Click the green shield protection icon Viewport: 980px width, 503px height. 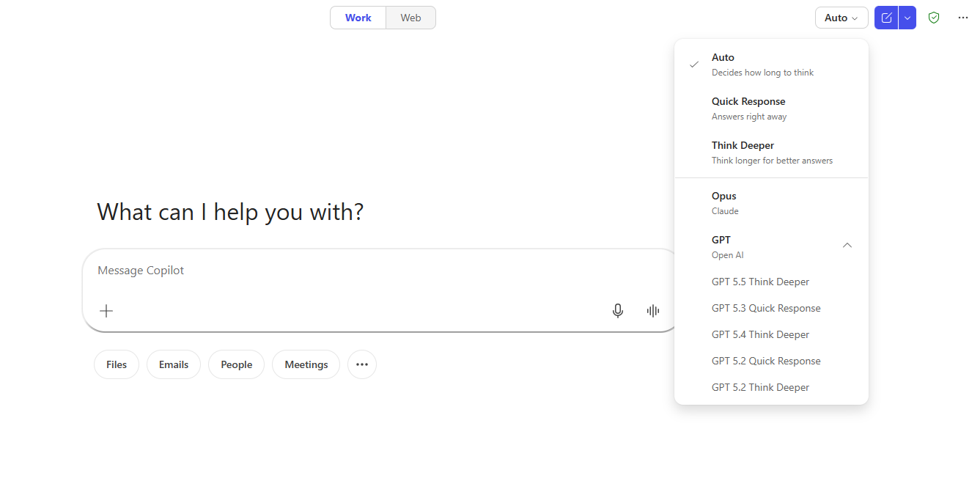tap(934, 18)
